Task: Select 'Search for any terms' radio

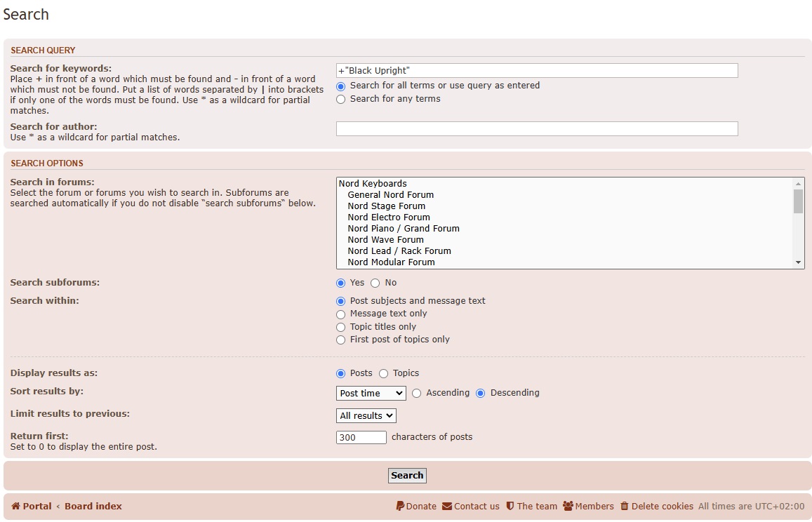Action: [x=341, y=100]
